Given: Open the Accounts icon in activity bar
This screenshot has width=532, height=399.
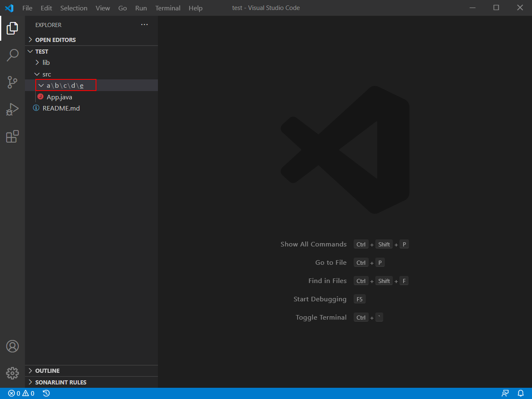Looking at the screenshot, I should pyautogui.click(x=12, y=346).
